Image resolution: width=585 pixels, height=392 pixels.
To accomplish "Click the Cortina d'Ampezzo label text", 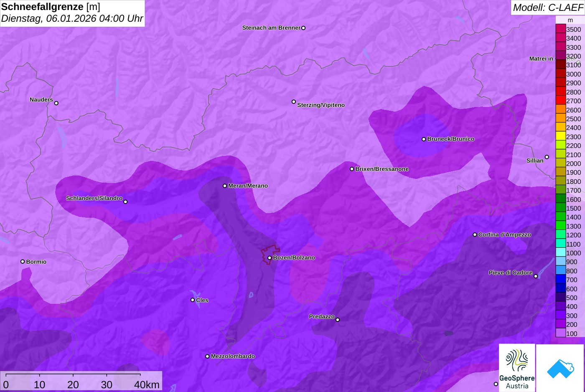I will click(x=505, y=235).
